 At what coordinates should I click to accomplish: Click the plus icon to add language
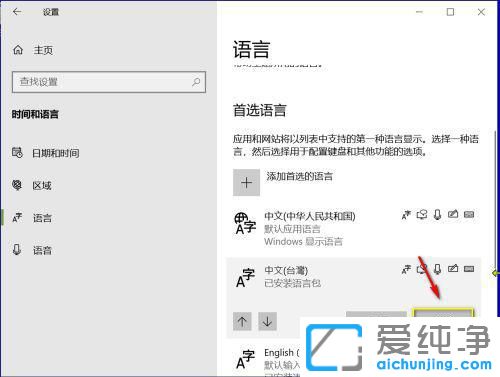246,183
